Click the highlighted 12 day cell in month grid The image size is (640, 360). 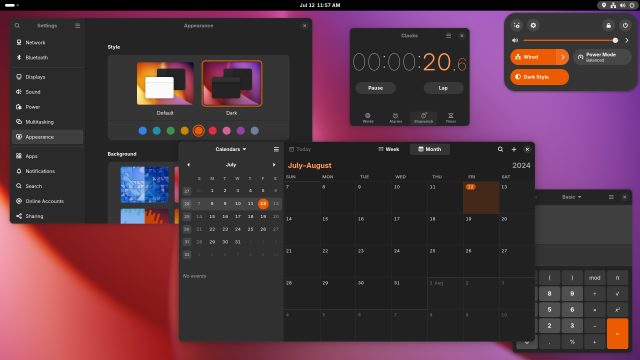(x=481, y=198)
